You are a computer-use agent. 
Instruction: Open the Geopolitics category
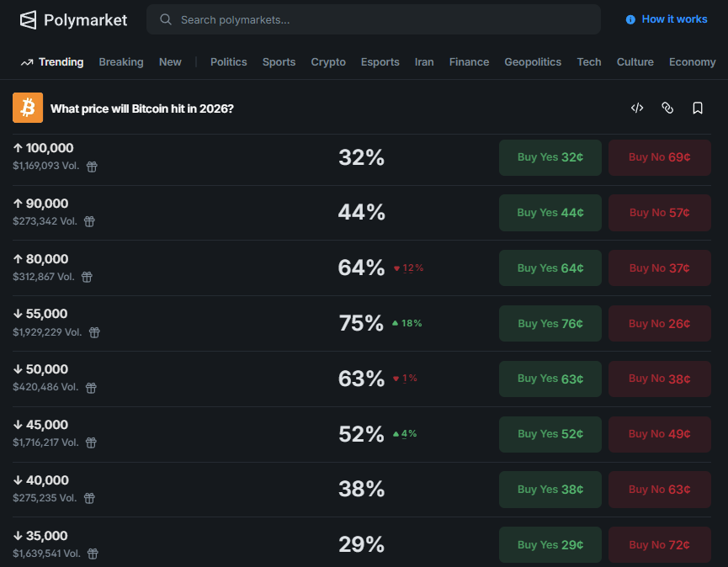533,61
